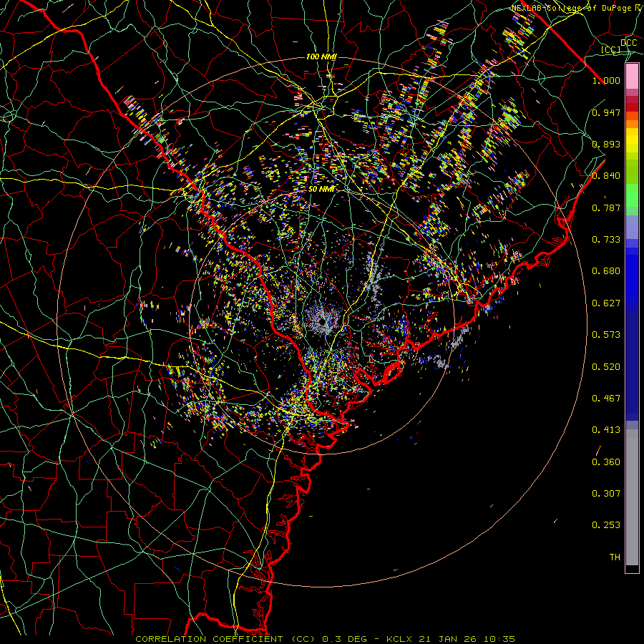644x644 pixels.
Task: Click the 0.253 scale value
Action: [x=606, y=525]
